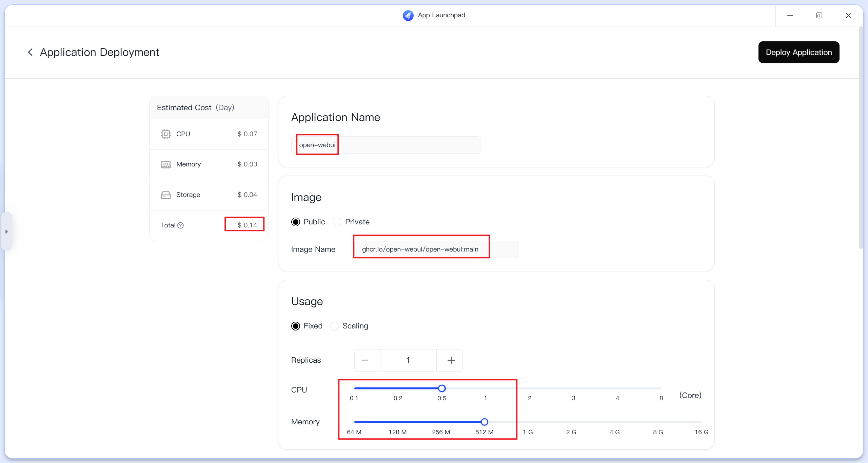Close the App Launchpad window
This screenshot has height=463, width=868.
click(x=848, y=15)
